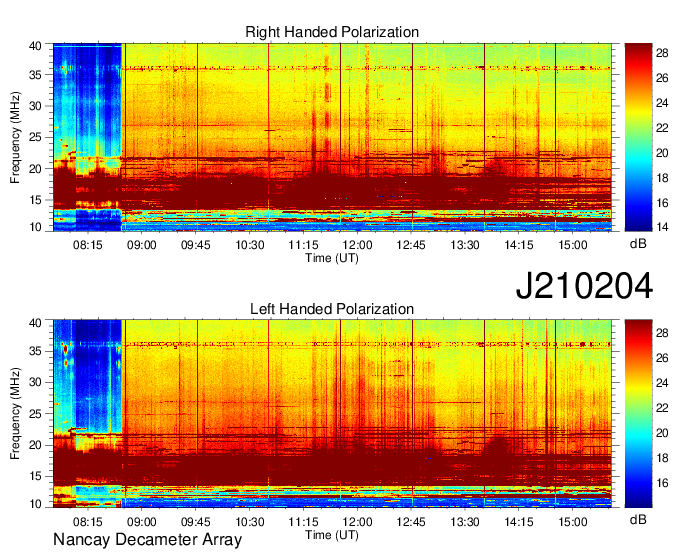Image resolution: width=680 pixels, height=552 pixels.
Task: Click the Right Handed plot's color bar
Action: (x=638, y=137)
